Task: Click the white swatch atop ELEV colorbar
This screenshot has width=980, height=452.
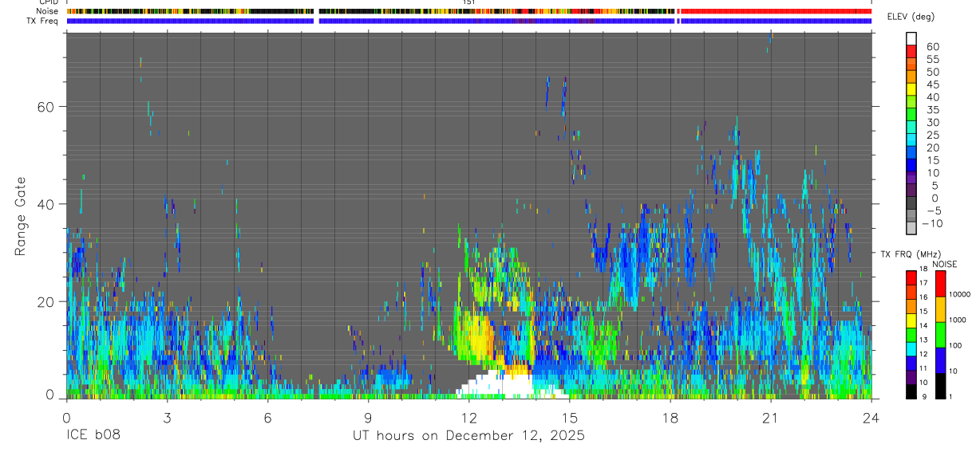Action: click(x=911, y=37)
